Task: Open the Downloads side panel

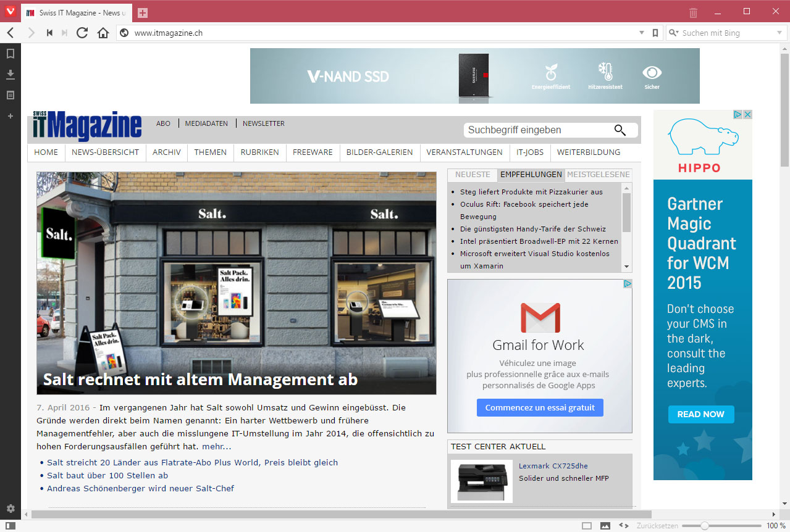Action: point(11,75)
